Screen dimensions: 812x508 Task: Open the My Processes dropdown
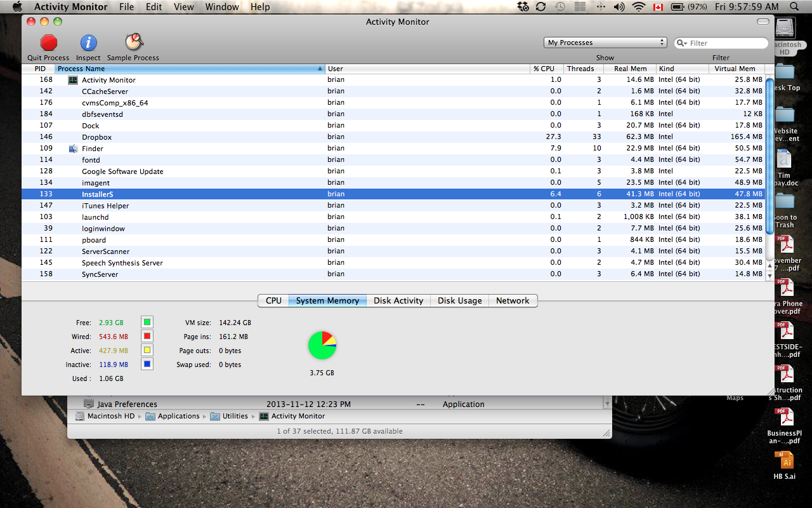point(605,43)
